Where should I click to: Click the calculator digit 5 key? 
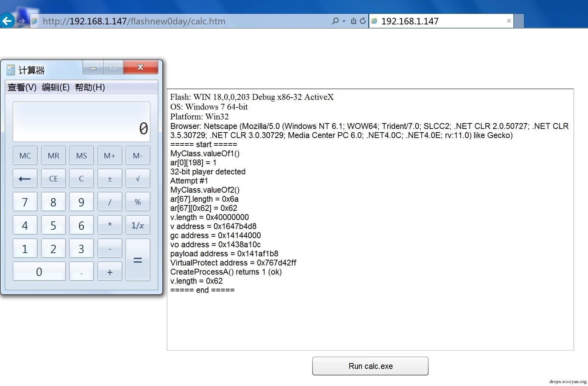coord(53,225)
